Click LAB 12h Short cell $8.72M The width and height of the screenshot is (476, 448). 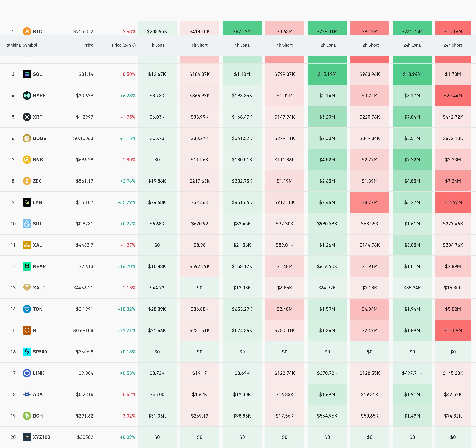[x=370, y=202]
